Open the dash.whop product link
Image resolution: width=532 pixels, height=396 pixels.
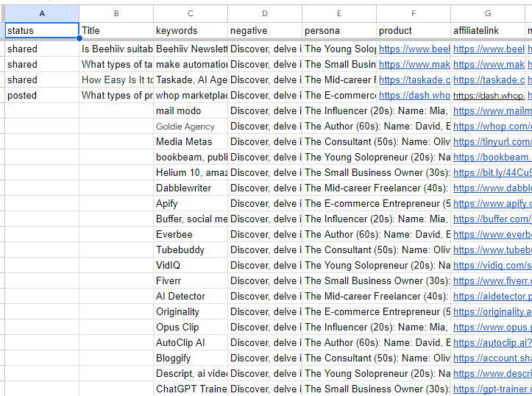tap(414, 96)
